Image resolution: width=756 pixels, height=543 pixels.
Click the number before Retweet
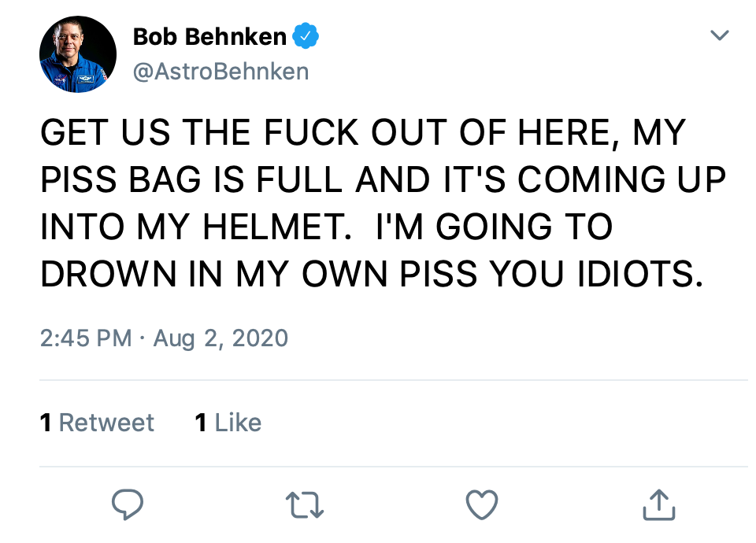pos(46,423)
